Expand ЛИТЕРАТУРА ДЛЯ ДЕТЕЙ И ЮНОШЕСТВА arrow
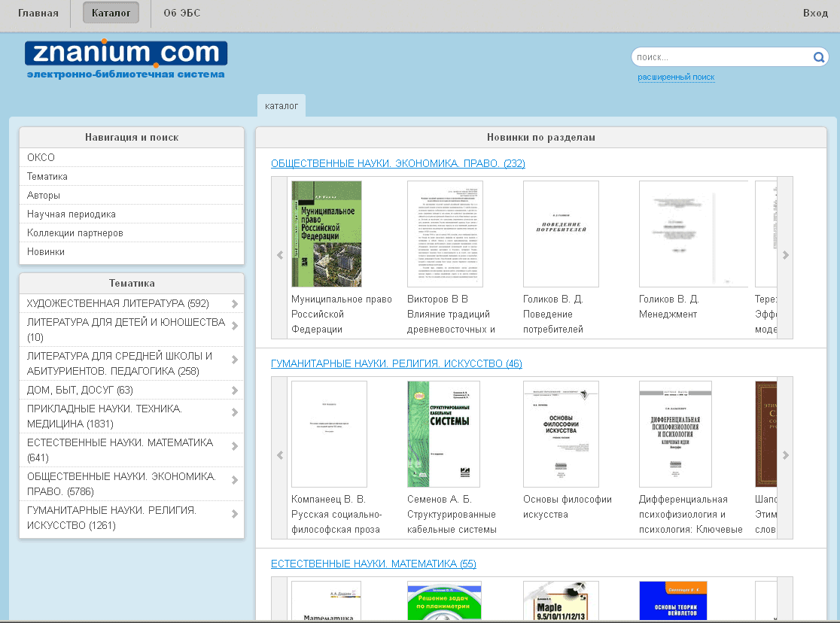 pos(235,326)
